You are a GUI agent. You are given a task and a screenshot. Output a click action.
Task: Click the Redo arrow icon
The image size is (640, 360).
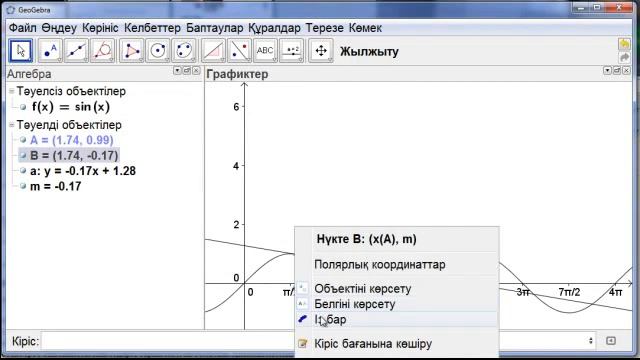(624, 58)
